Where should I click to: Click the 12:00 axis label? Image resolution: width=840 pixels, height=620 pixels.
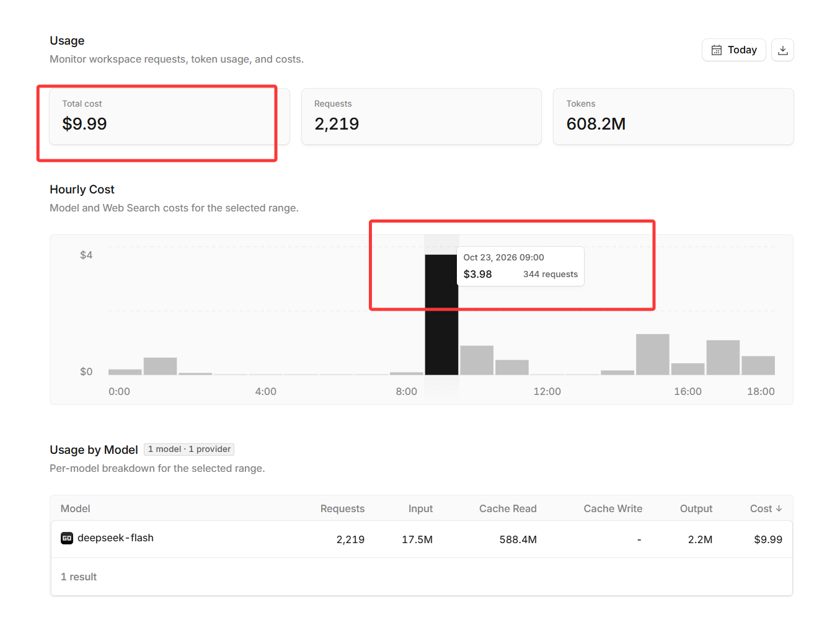[x=547, y=391]
